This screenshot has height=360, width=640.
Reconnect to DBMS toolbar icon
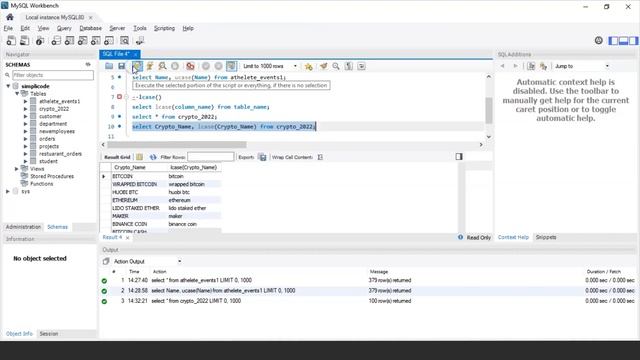(140, 40)
